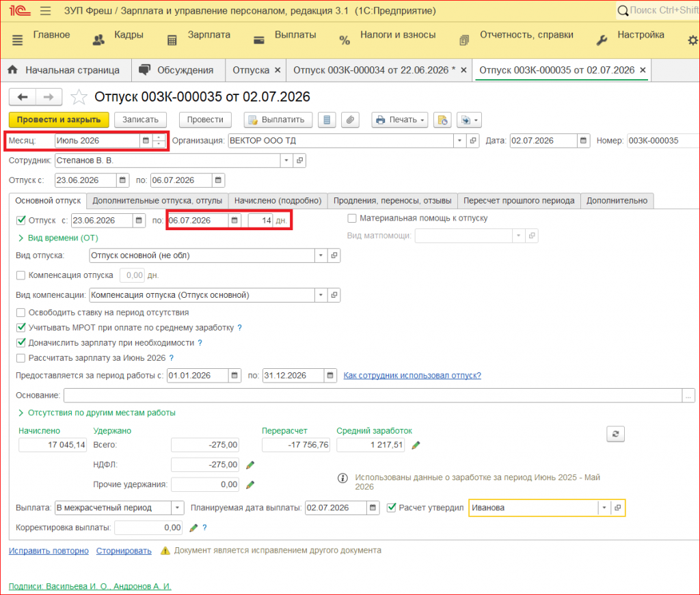Click the Месяц spinner arrows
The width and height of the screenshot is (700, 595).
pyautogui.click(x=159, y=141)
